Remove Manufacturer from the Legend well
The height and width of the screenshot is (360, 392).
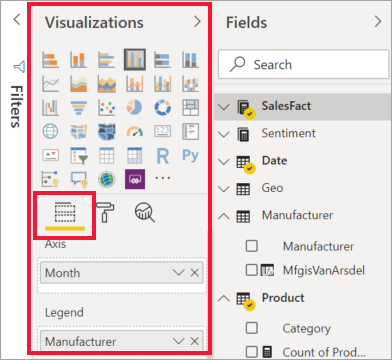(x=195, y=341)
